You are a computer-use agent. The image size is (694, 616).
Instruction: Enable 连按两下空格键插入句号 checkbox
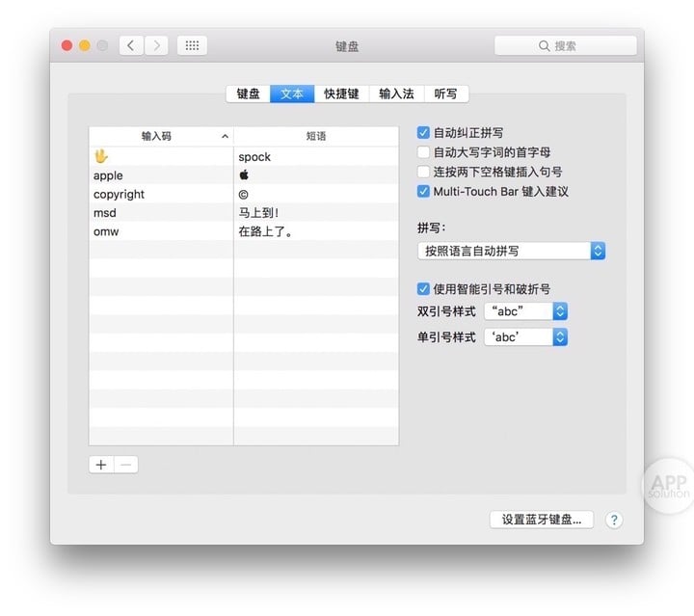pyautogui.click(x=423, y=172)
